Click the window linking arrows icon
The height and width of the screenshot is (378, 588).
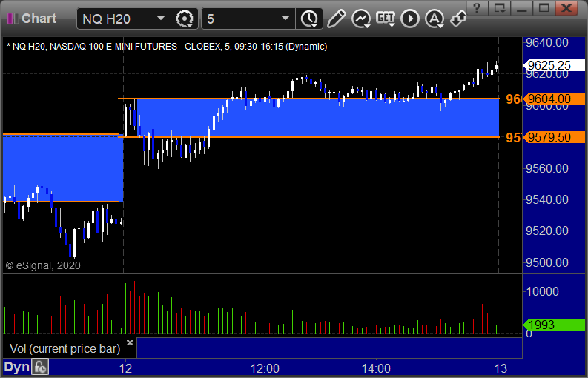point(458,19)
